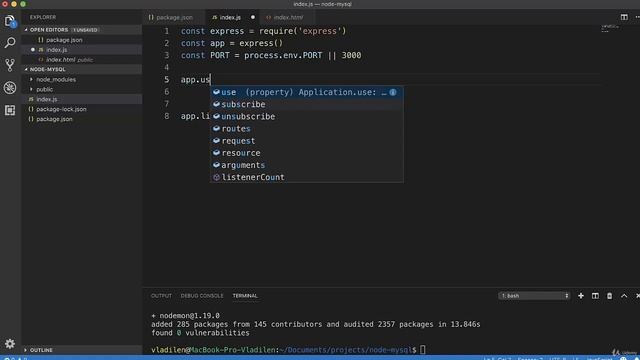Collapse the Open Editors section
Image resolution: width=640 pixels, height=360 pixels.
point(82,30)
